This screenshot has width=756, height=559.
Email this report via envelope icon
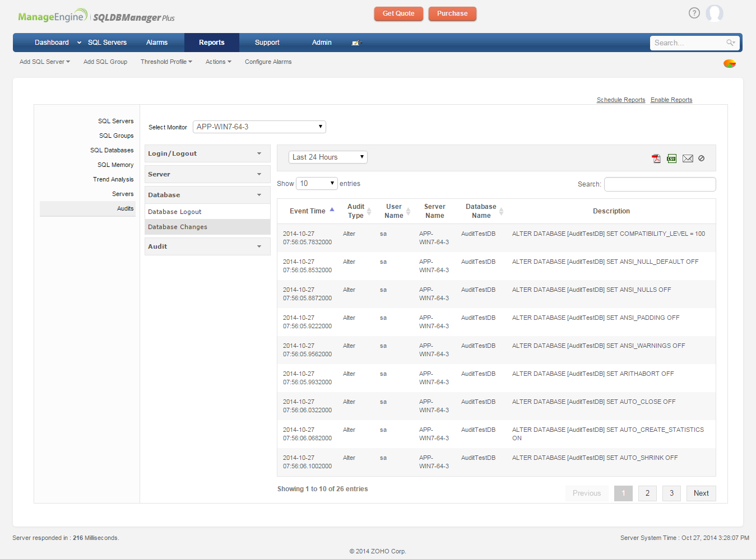pyautogui.click(x=688, y=159)
